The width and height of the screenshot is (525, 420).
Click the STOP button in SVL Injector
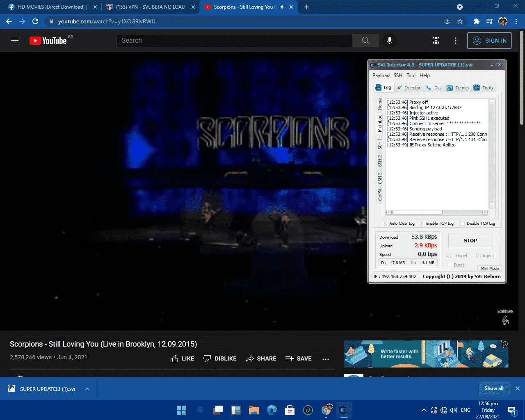click(x=470, y=241)
